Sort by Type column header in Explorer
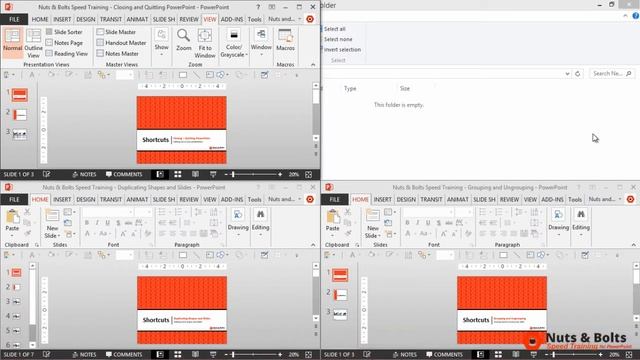 [x=350, y=89]
